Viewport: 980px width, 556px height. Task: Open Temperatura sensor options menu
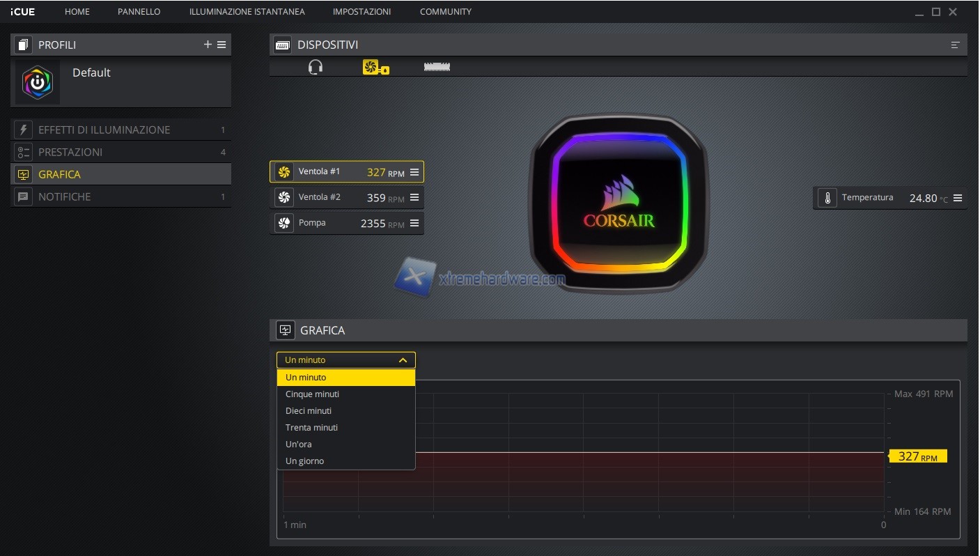958,198
